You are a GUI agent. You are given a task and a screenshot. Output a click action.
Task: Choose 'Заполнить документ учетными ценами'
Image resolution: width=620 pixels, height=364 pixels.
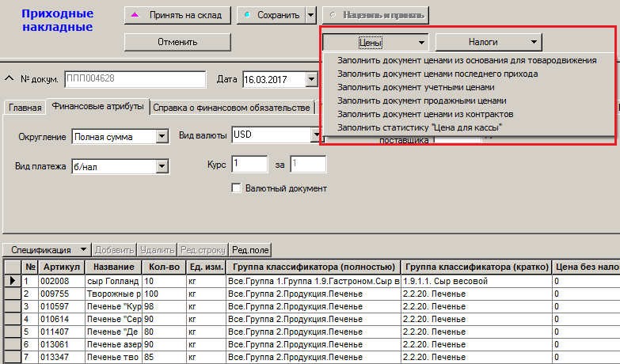tap(416, 87)
